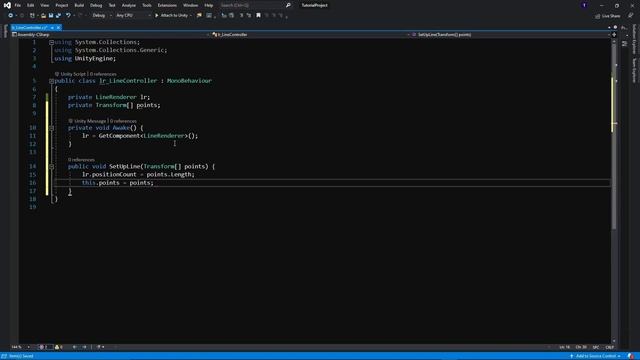Open the Window menu
The image size is (640, 360).
click(x=190, y=5)
